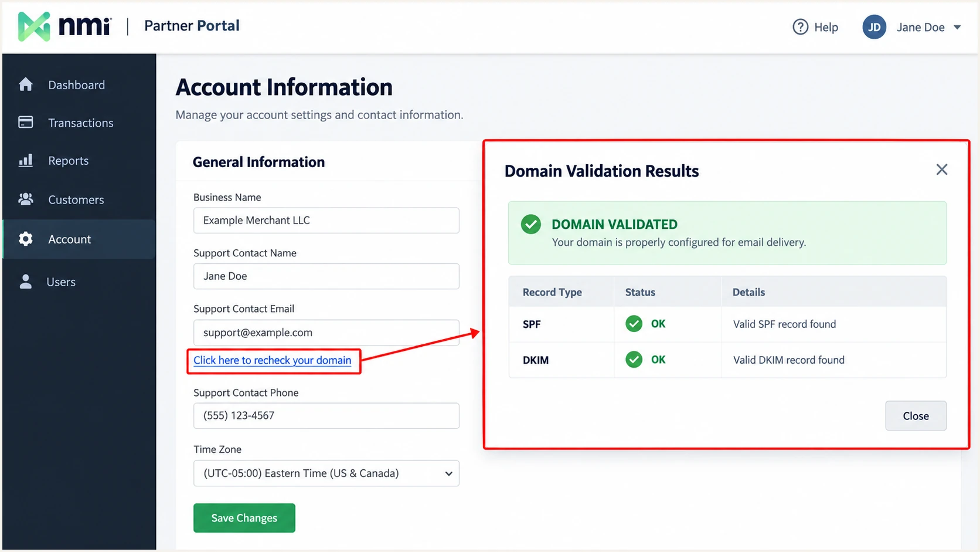The image size is (980, 552).
Task: Click the Support Contact Name field
Action: 326,276
